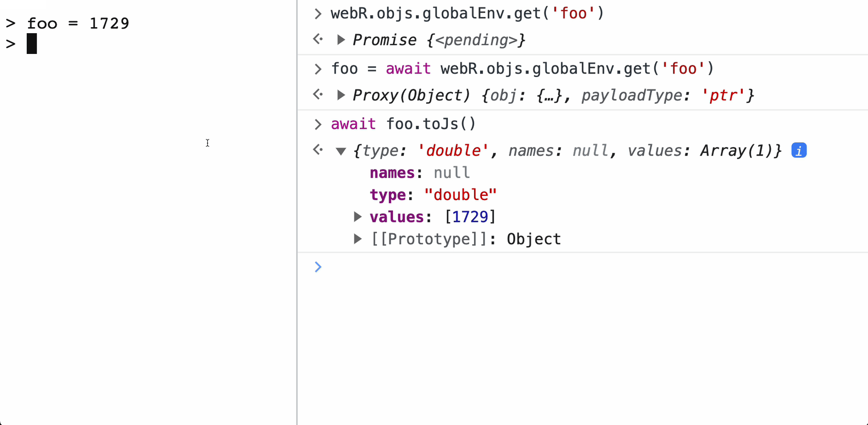The width and height of the screenshot is (868, 425).
Task: Click the blinking cursor block in R terminal
Action: (x=31, y=44)
